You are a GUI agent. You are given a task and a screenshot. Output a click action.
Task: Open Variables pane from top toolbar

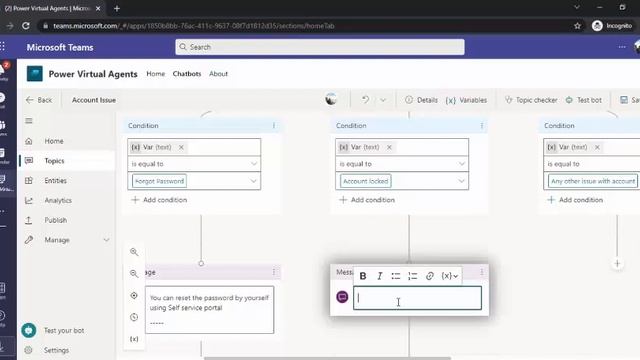click(x=466, y=100)
